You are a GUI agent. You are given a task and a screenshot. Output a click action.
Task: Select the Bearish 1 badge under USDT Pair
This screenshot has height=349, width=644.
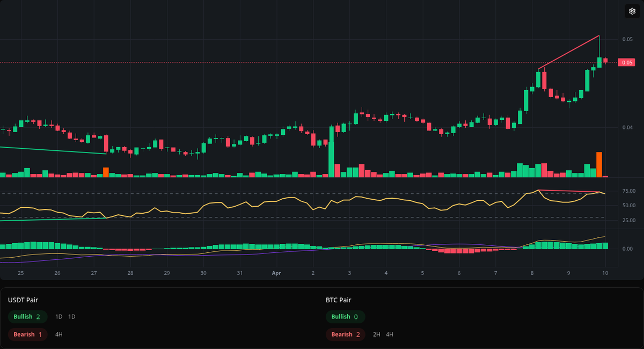(27, 335)
